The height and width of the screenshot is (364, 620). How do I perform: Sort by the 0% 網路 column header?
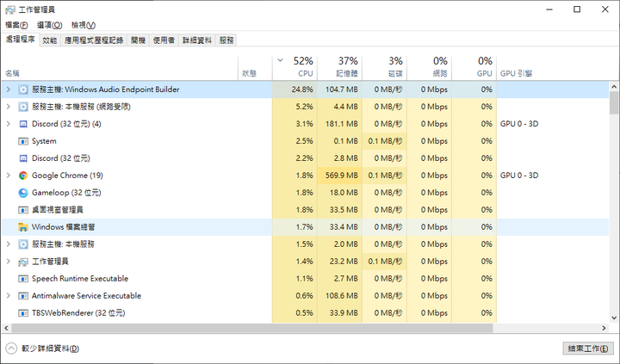430,68
